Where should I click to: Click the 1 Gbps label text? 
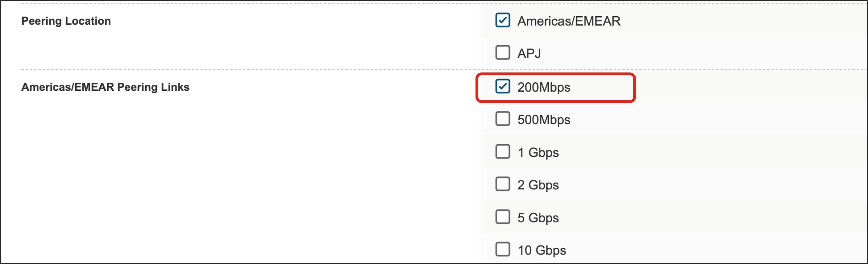tap(538, 153)
